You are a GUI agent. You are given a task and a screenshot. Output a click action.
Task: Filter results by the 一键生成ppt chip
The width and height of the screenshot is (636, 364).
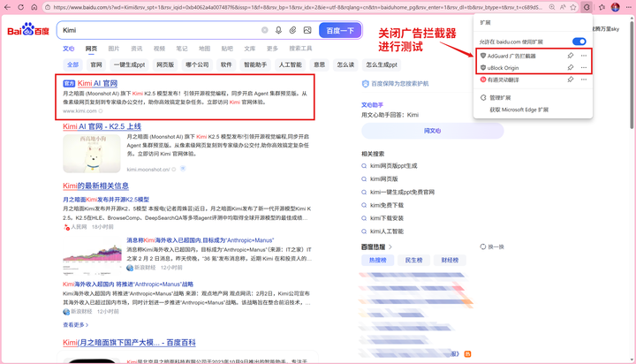click(x=129, y=64)
